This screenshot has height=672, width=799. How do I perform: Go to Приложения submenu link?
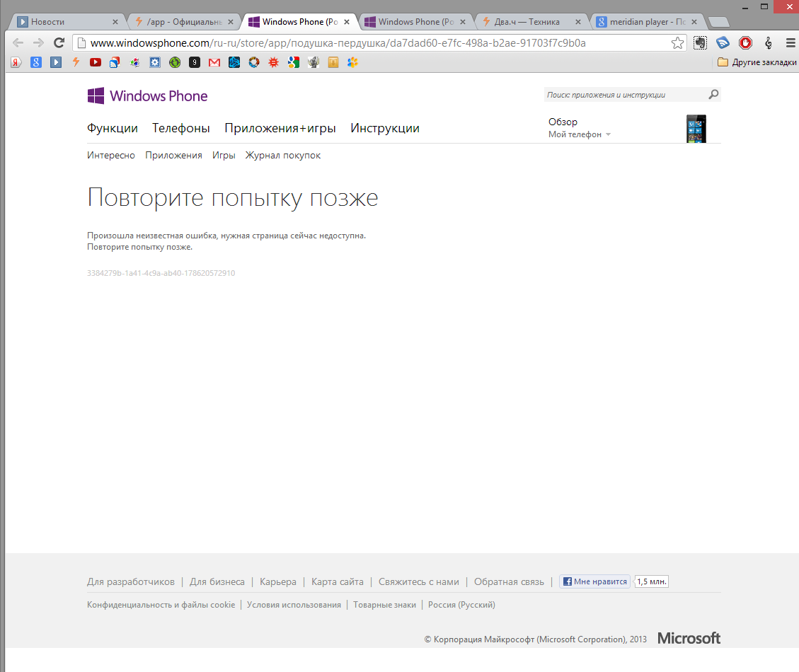173,156
